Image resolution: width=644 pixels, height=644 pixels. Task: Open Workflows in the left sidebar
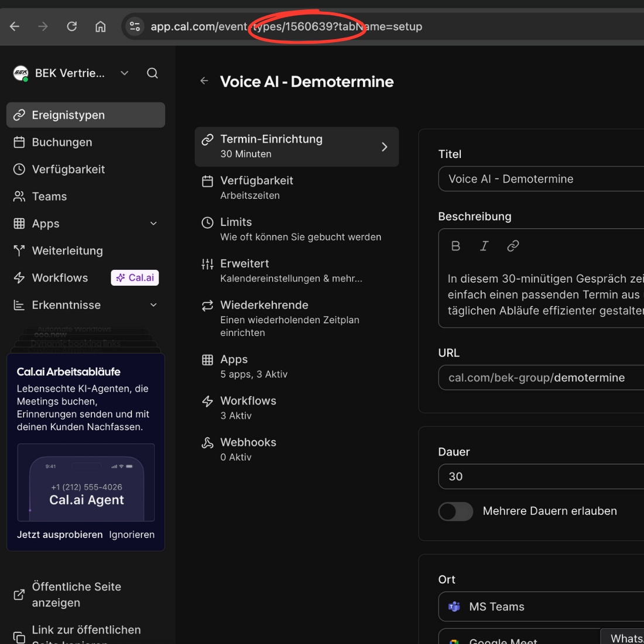pyautogui.click(x=60, y=278)
